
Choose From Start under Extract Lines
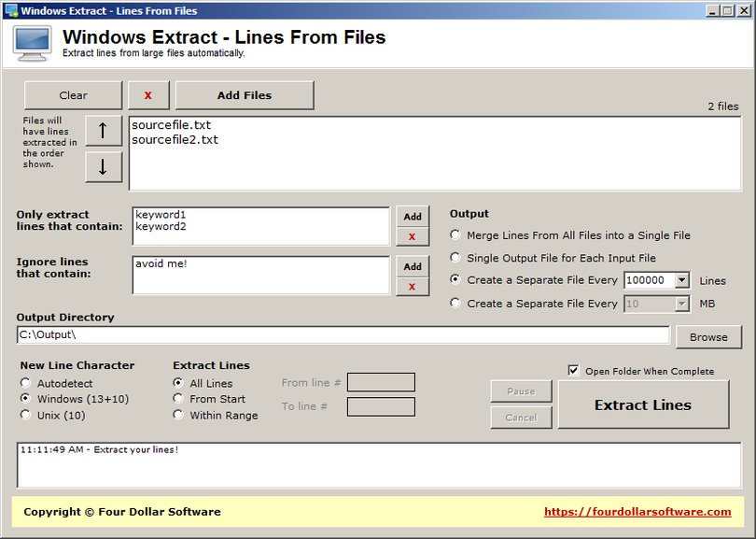(x=177, y=399)
